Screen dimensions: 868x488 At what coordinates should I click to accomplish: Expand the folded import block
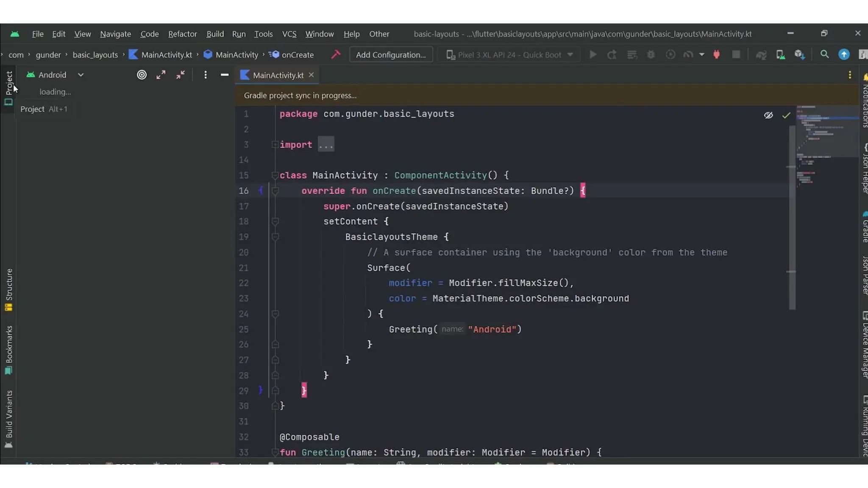[325, 145]
